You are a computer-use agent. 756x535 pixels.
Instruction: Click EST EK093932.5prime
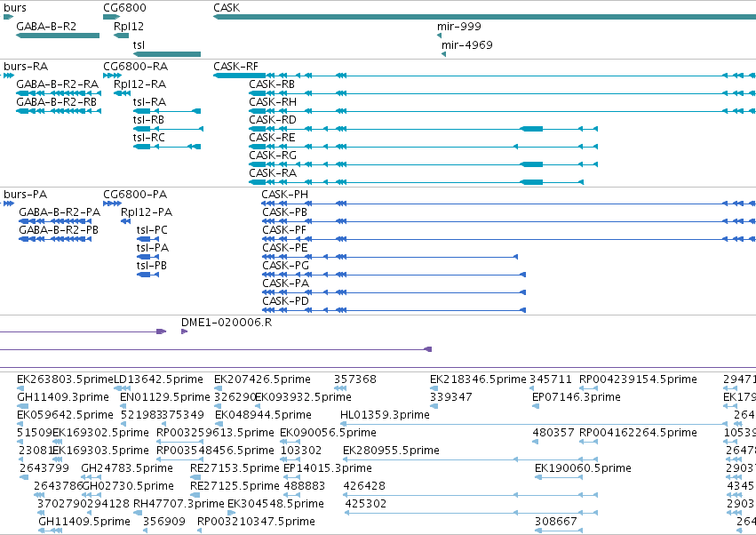point(303,397)
